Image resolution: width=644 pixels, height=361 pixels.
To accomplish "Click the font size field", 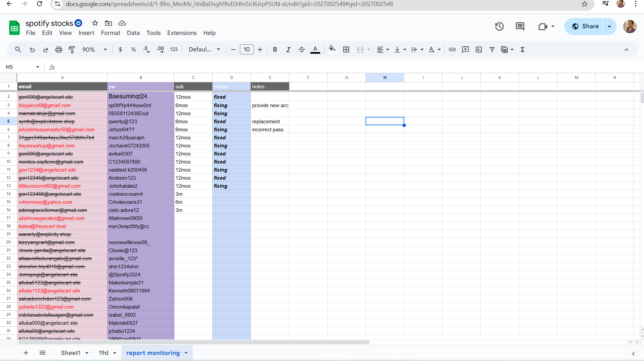I will coord(247,50).
